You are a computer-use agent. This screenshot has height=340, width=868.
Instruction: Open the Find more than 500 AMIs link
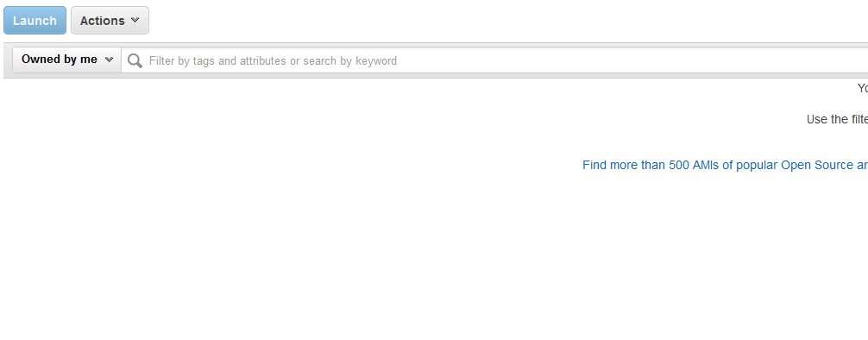tap(725, 165)
